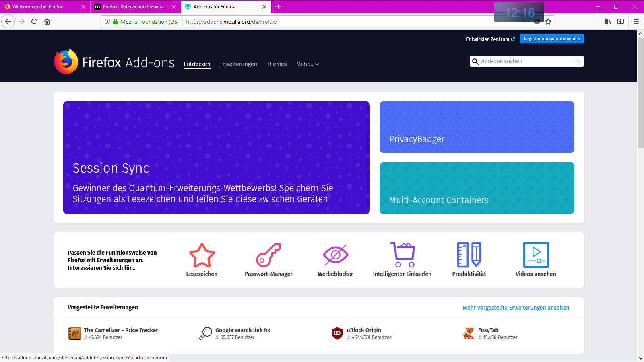This screenshot has height=362, width=644.
Task: Click the scrollbar down arrow
Action: (640, 358)
